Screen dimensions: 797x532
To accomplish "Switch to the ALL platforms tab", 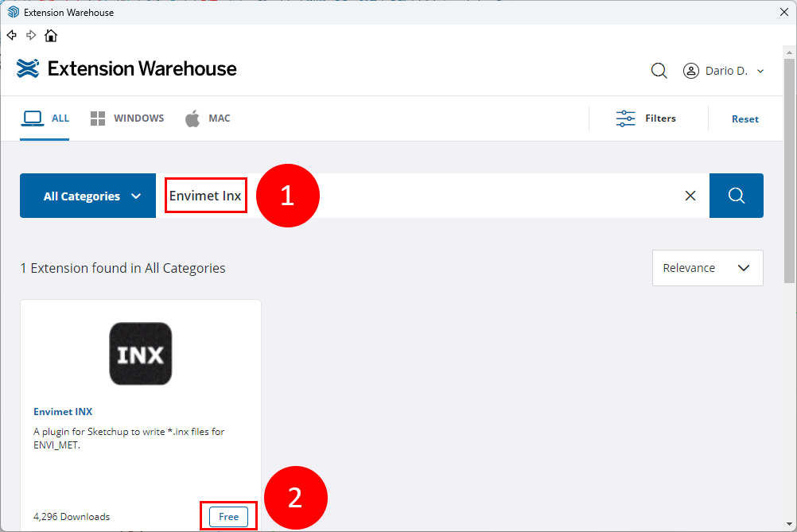I will (x=45, y=118).
